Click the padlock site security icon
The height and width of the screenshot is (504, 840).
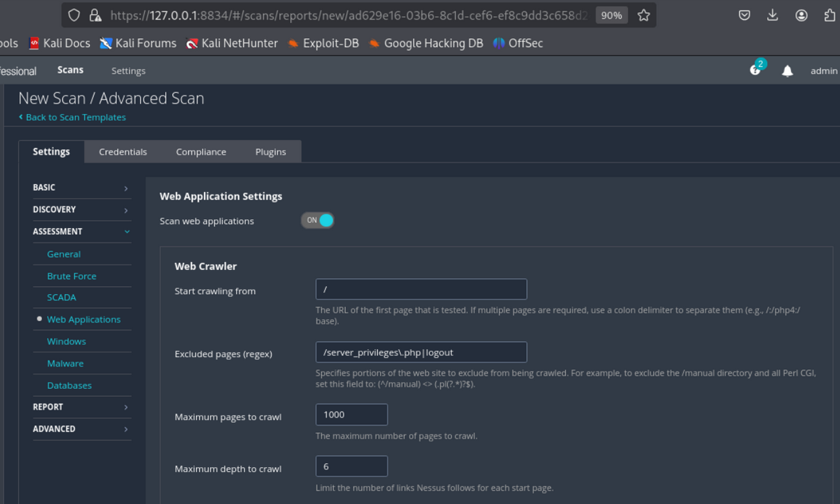95,15
